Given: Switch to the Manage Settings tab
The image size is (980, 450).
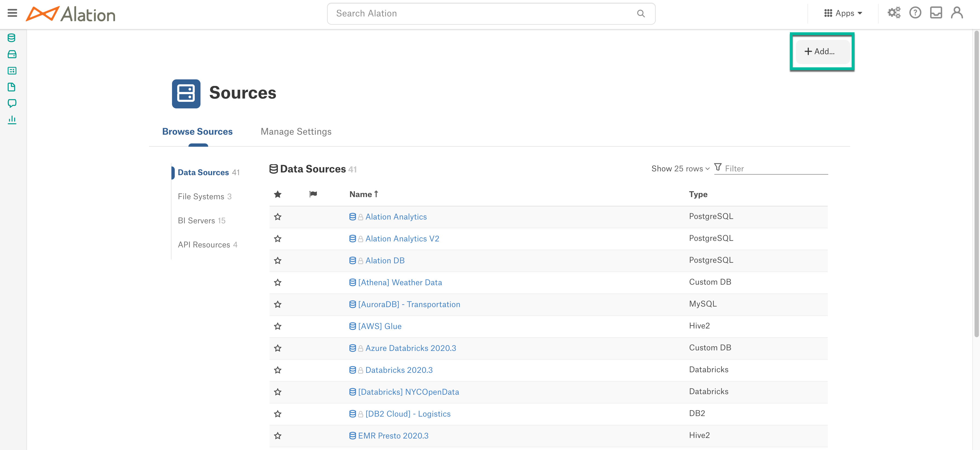Looking at the screenshot, I should (x=296, y=131).
